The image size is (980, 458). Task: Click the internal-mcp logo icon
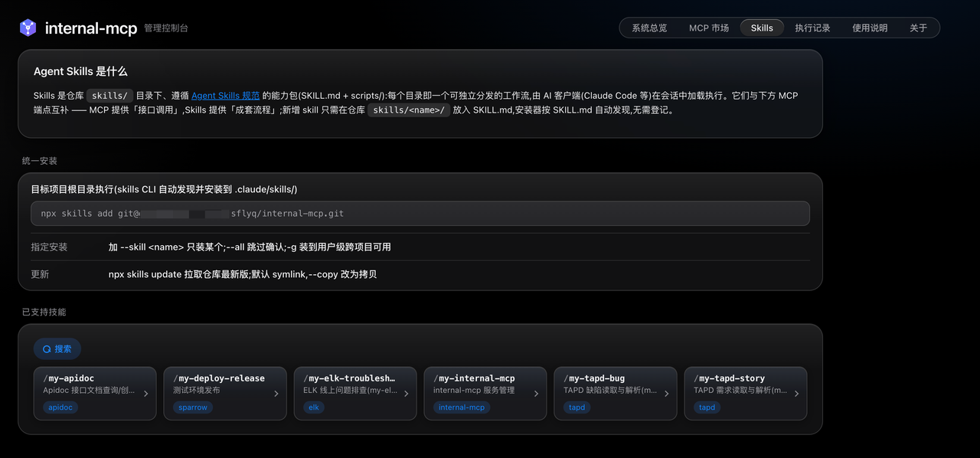(x=28, y=28)
